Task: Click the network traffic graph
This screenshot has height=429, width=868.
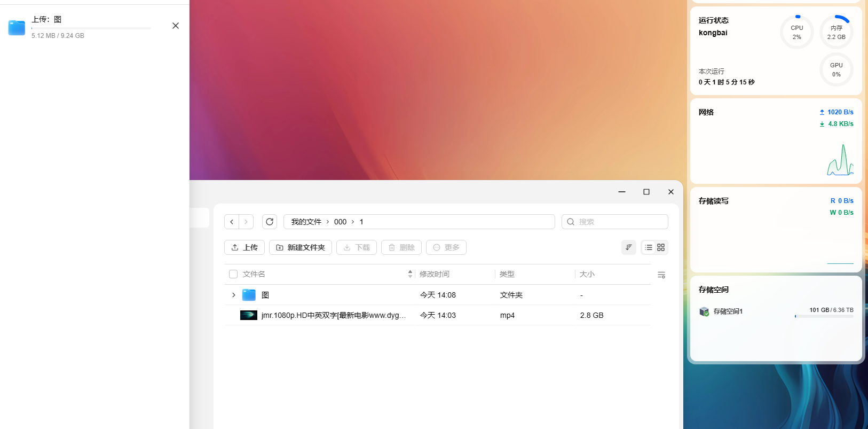Action: (840, 160)
